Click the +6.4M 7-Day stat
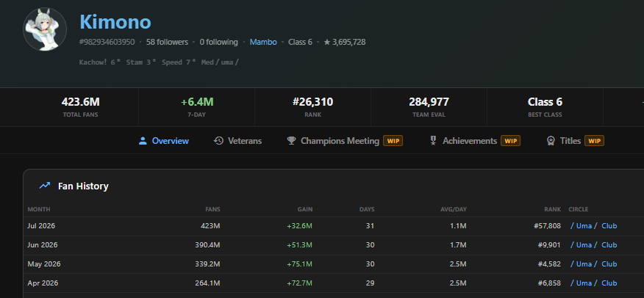 point(197,107)
